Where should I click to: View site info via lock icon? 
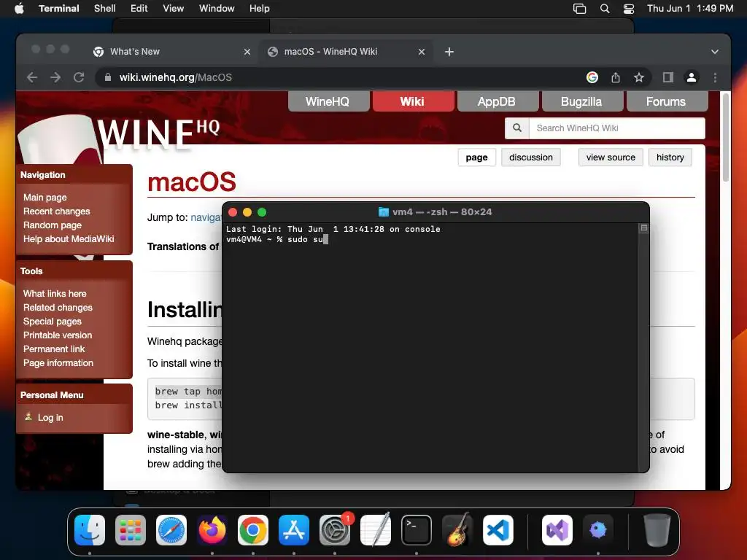point(108,77)
